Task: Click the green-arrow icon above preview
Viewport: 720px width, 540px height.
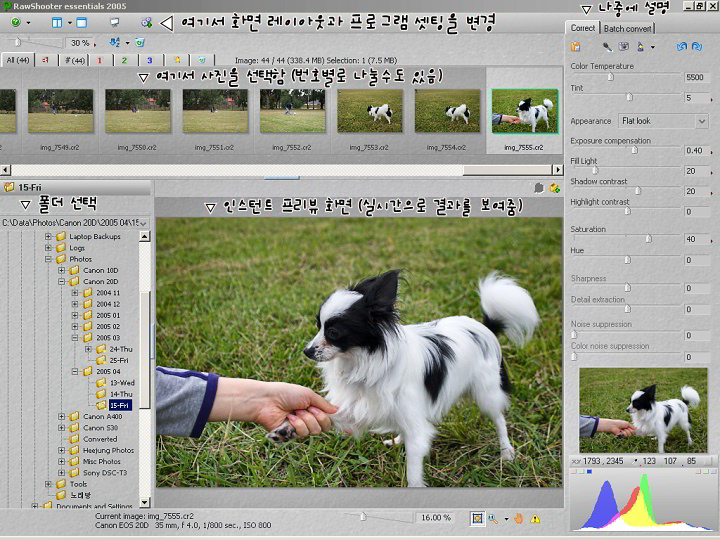Action: click(x=554, y=188)
